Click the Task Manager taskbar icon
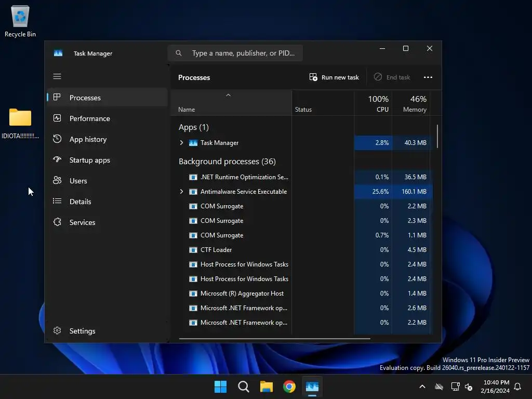The image size is (532, 399). [x=312, y=387]
